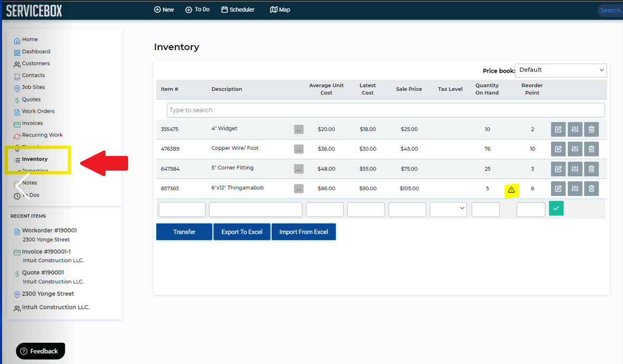The height and width of the screenshot is (364, 623).
Task: Click the new item number input field
Action: point(182,209)
